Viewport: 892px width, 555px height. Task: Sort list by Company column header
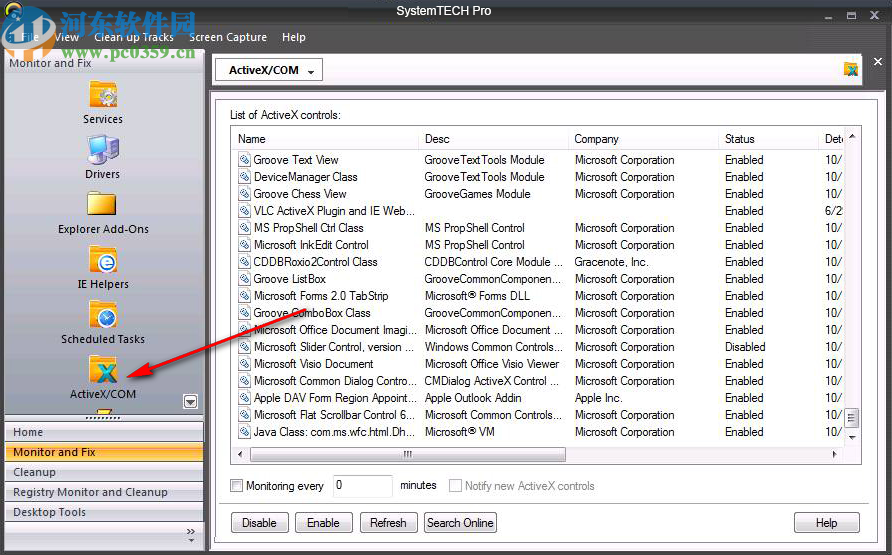pyautogui.click(x=643, y=139)
